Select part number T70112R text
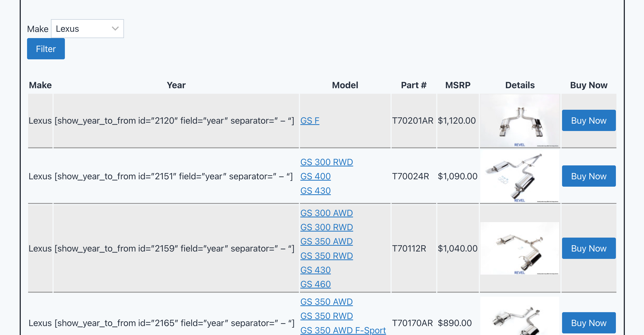This screenshot has width=644, height=335. coord(409,248)
